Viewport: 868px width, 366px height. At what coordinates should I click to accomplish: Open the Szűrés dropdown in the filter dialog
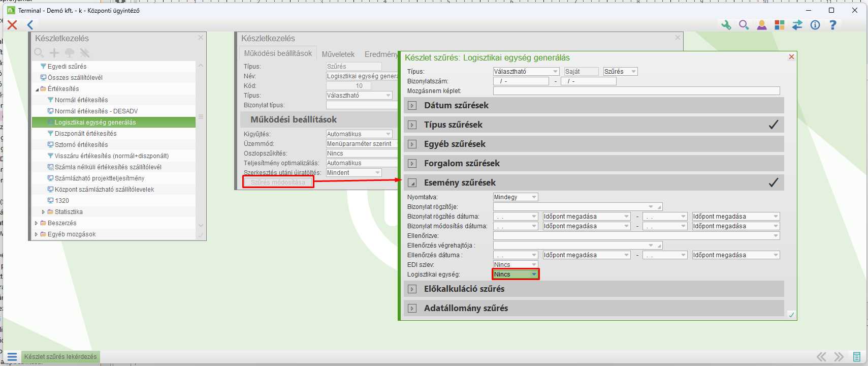[633, 72]
